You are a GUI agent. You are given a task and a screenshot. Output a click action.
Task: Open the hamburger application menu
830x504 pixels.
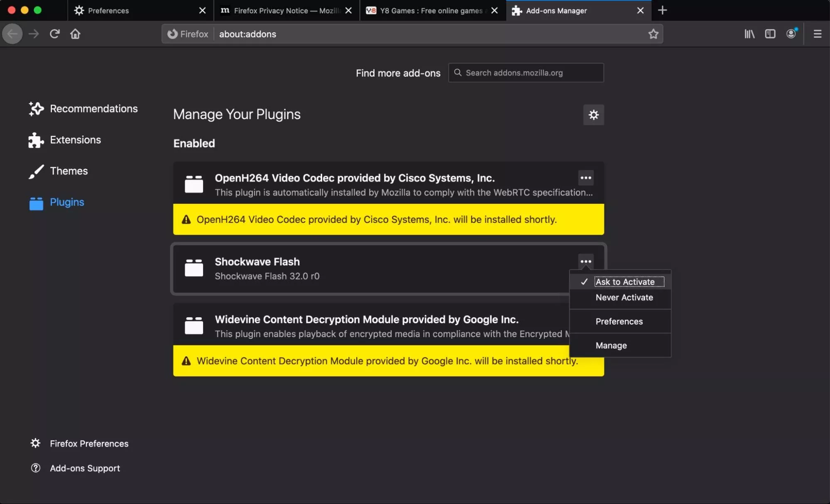coord(817,34)
